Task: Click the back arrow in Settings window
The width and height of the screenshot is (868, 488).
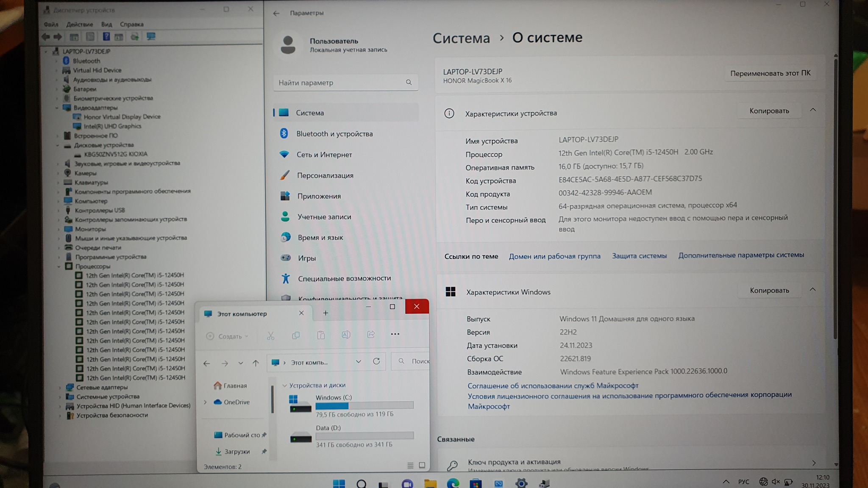Action: pyautogui.click(x=276, y=13)
